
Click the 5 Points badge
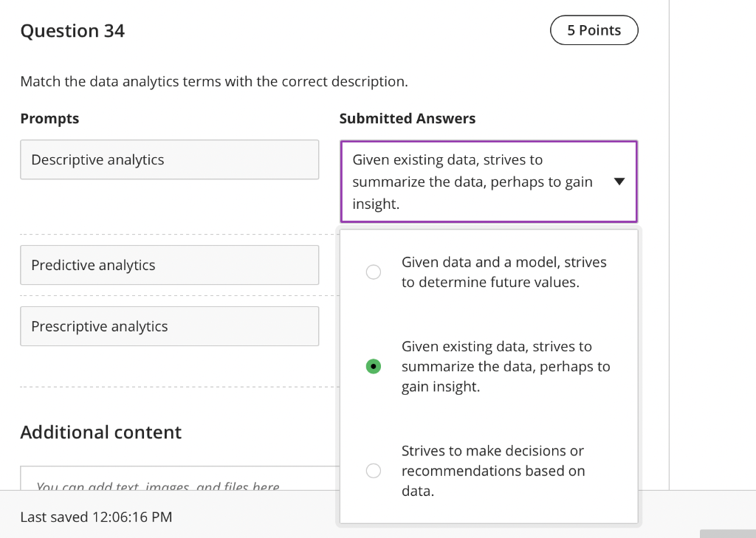[x=594, y=30]
